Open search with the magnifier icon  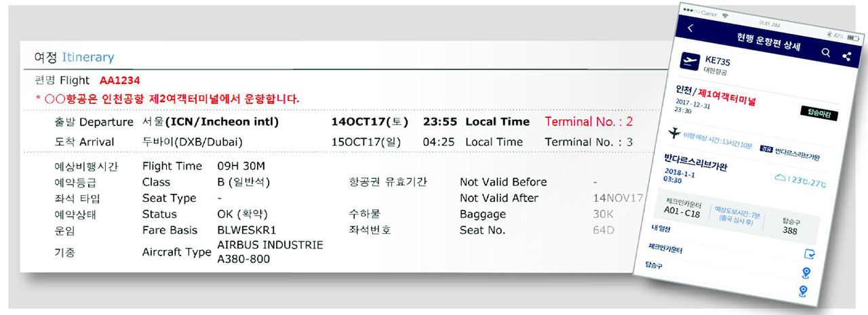click(825, 53)
